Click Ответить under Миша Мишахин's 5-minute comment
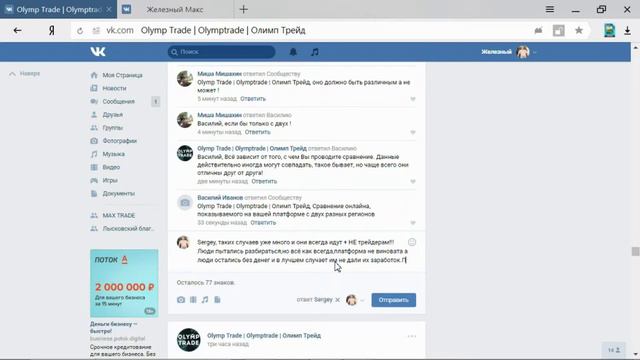Viewport: 640px width, 360px height. [253, 99]
